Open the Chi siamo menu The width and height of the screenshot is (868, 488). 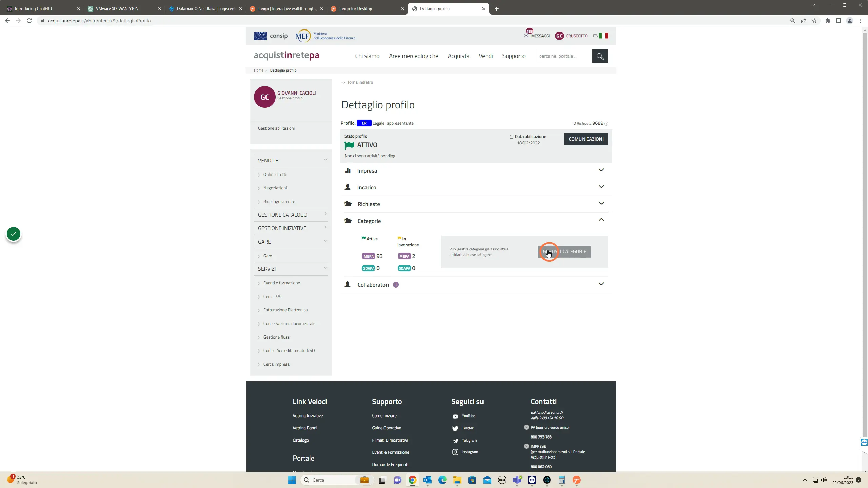coord(367,56)
